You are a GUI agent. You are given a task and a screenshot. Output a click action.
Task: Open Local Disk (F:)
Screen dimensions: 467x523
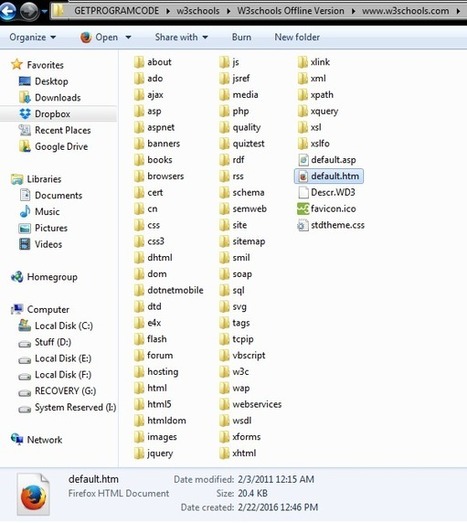pyautogui.click(x=55, y=375)
